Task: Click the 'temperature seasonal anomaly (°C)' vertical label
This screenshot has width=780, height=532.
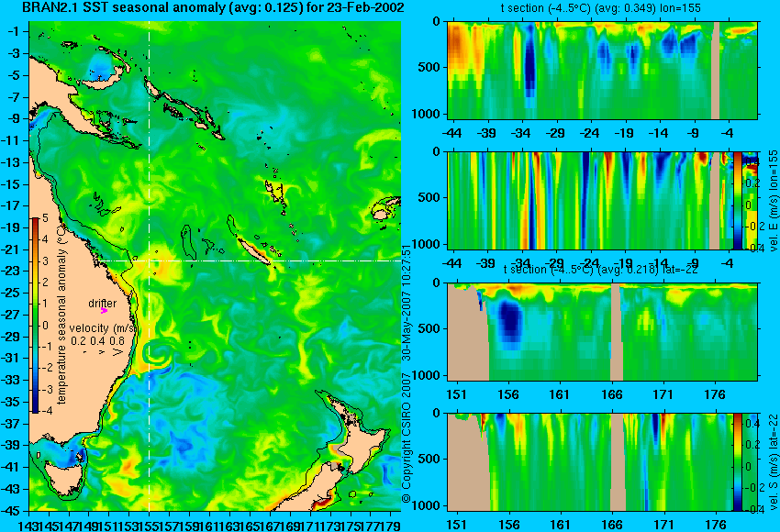Action: pos(61,313)
